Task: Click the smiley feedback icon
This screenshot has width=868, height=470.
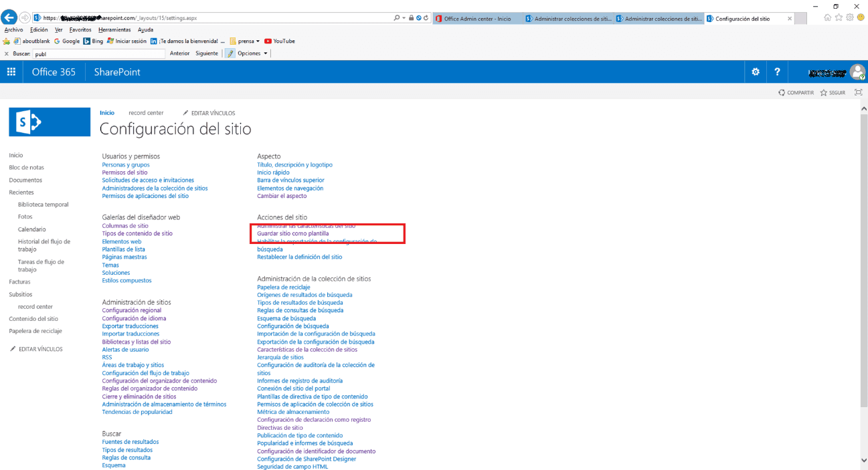Action: click(859, 17)
